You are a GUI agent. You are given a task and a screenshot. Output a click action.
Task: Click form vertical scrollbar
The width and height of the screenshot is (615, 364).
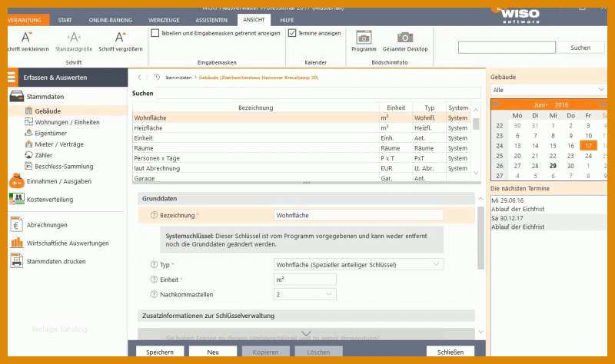[481, 238]
